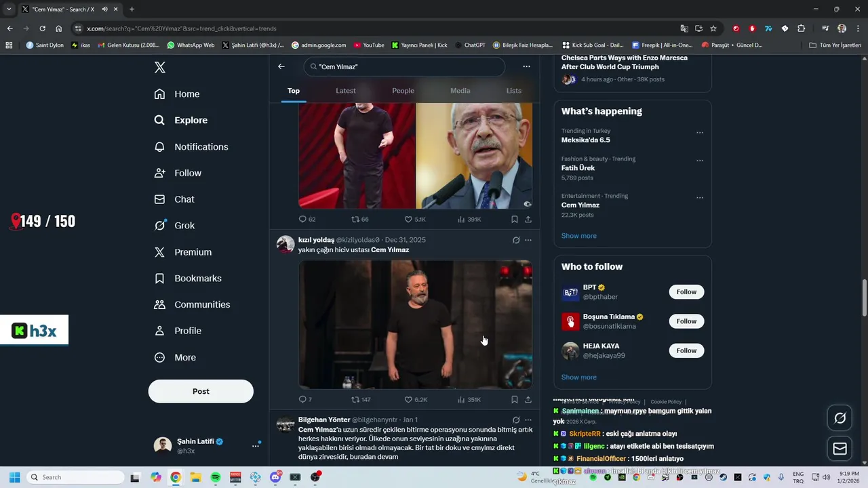
Task: Click the X logo home icon
Action: (160, 67)
